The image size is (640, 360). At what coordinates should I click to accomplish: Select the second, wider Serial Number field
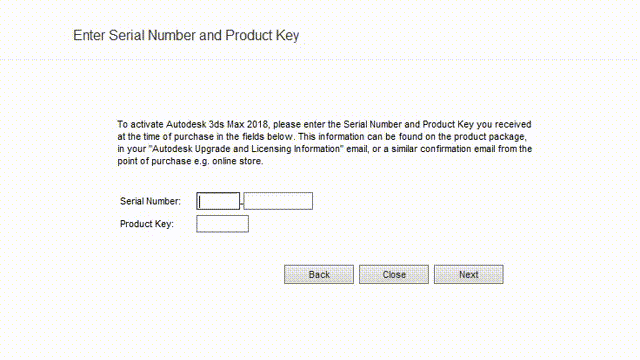click(x=278, y=201)
